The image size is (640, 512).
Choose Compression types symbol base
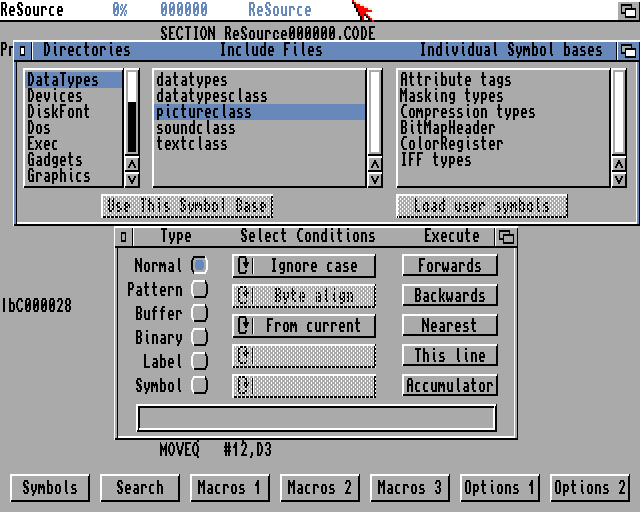[x=504, y=112]
